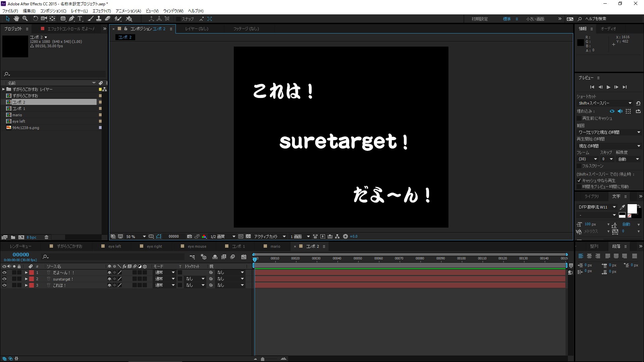The width and height of the screenshot is (644, 362).
Task: Step to next frame in Preview panel
Action: [x=616, y=87]
